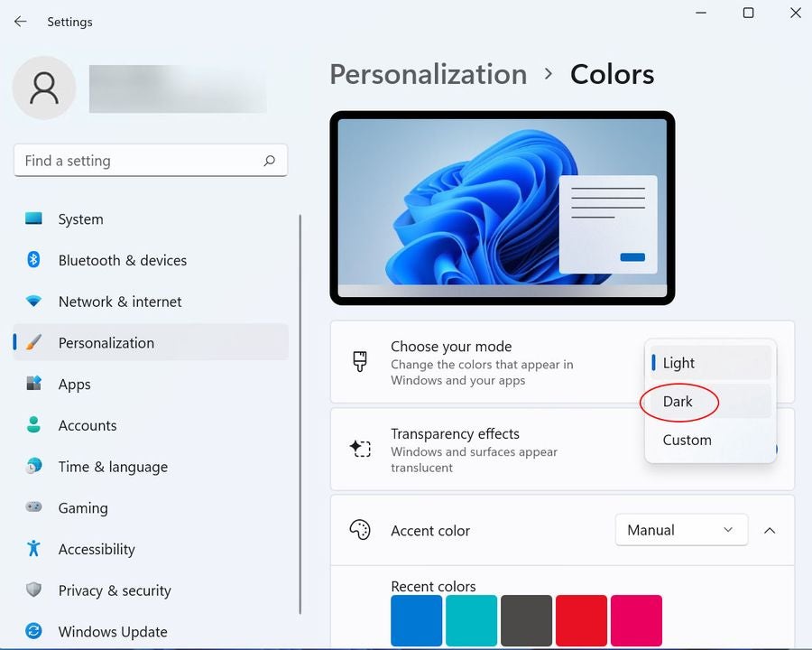Click the search magnifier icon
Screen dimensions: 812x650
click(x=269, y=161)
